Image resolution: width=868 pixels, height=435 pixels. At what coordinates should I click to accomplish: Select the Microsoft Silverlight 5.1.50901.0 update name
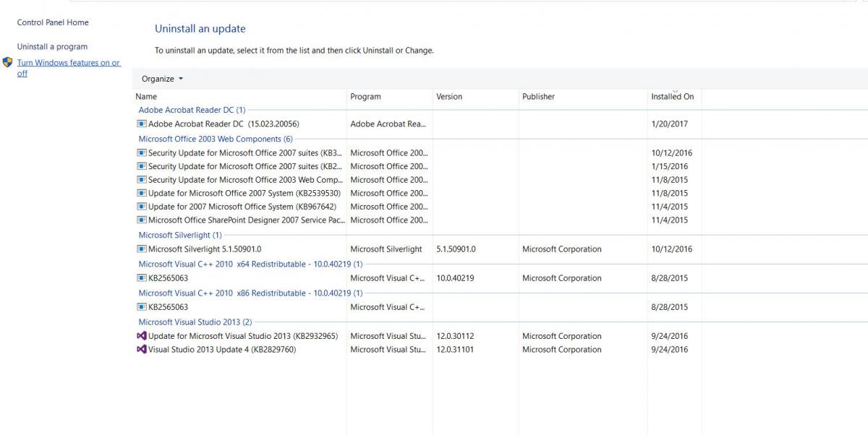tap(205, 249)
